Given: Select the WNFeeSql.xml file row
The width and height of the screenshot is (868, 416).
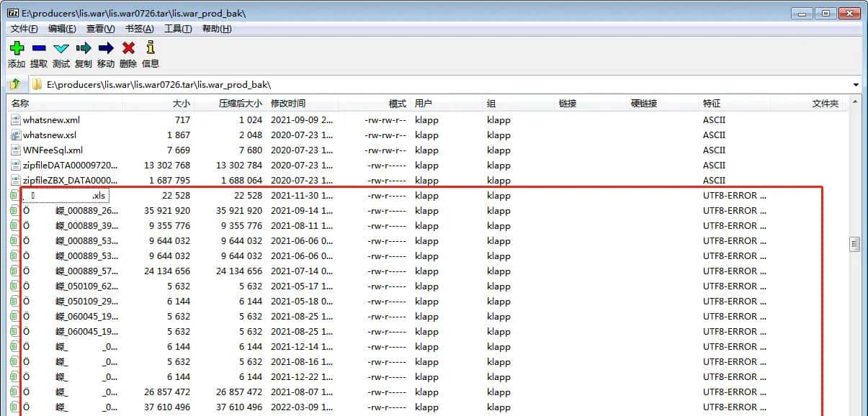Looking at the screenshot, I should (53, 150).
